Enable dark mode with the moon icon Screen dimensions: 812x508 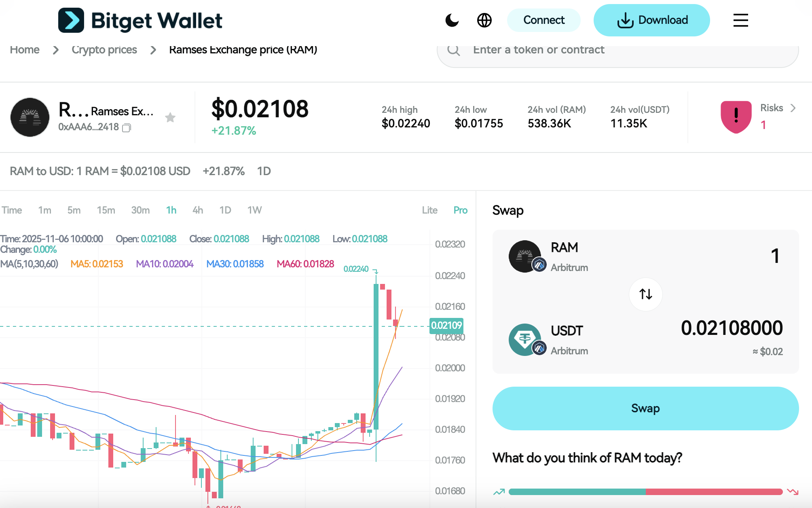[x=452, y=20]
